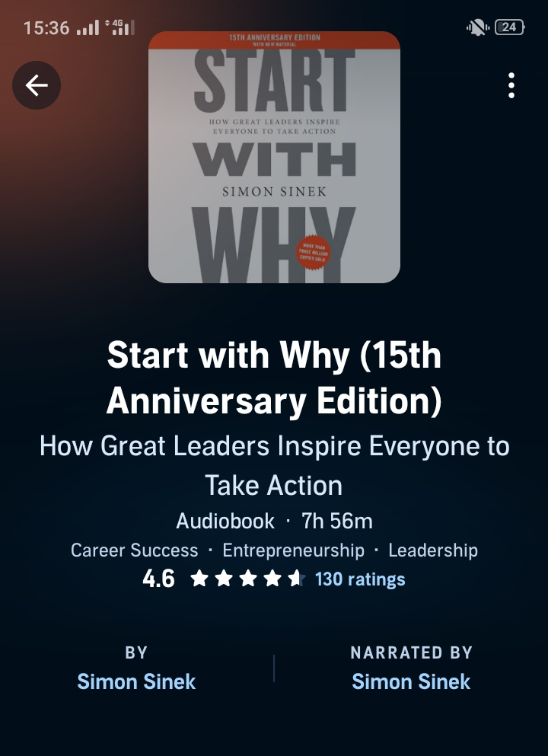This screenshot has height=756, width=548.
Task: Open the 130 ratings link
Action: click(360, 579)
